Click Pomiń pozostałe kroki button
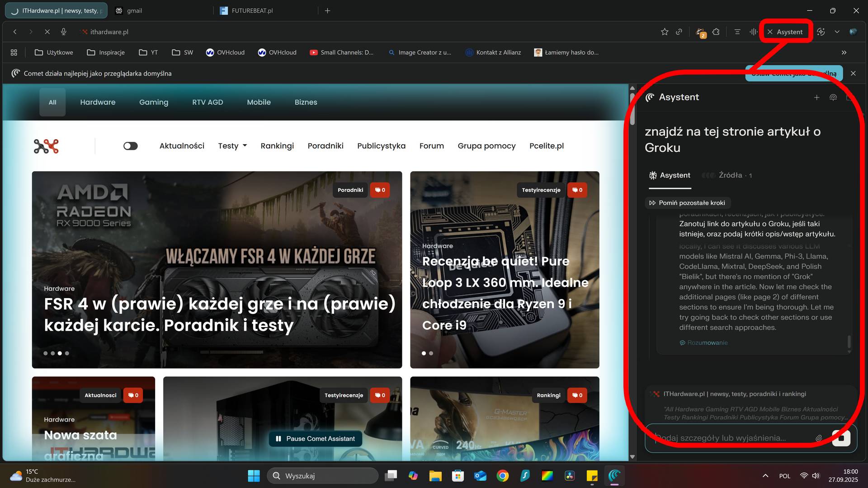 tap(687, 203)
